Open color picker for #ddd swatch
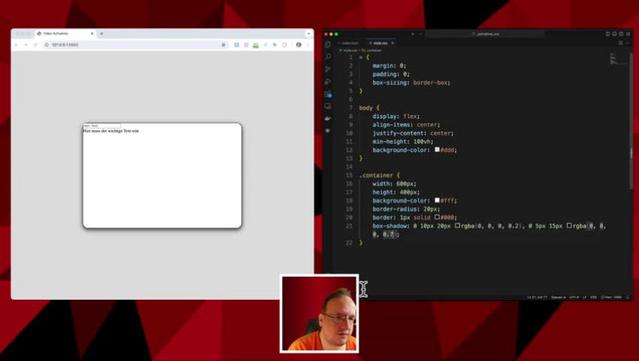 [x=437, y=150]
